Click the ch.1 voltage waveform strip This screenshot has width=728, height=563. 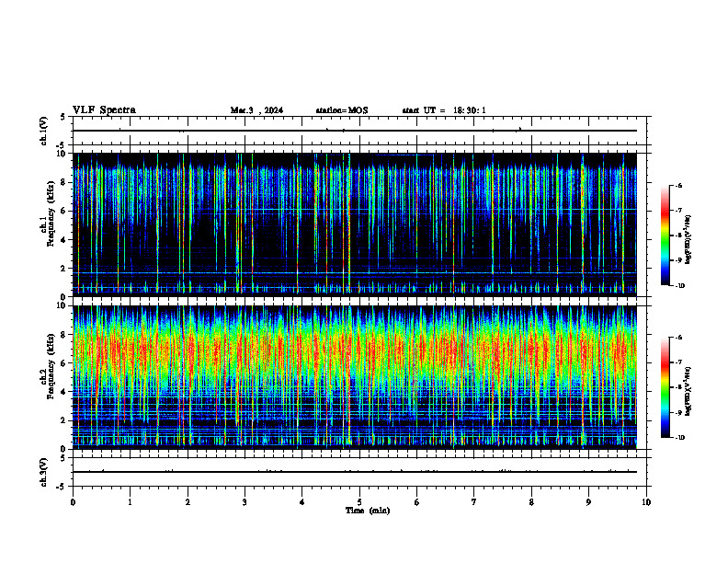click(x=359, y=131)
